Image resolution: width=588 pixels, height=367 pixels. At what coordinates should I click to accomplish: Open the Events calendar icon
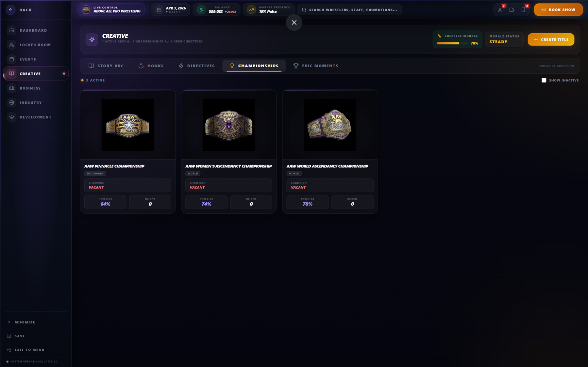click(x=12, y=59)
